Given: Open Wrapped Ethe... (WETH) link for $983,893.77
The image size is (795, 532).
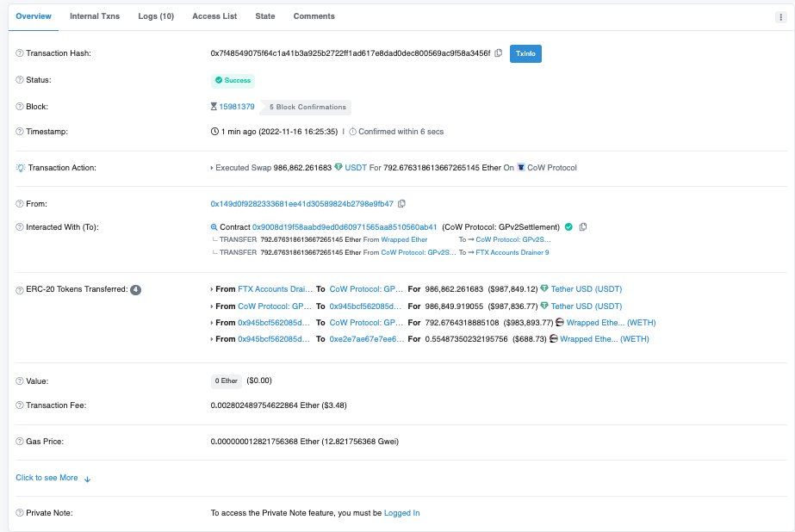Looking at the screenshot, I should point(611,322).
